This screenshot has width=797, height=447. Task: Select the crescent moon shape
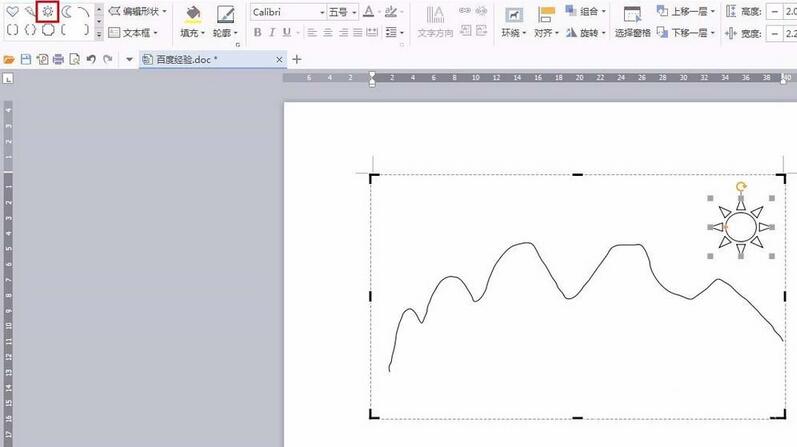[66, 11]
